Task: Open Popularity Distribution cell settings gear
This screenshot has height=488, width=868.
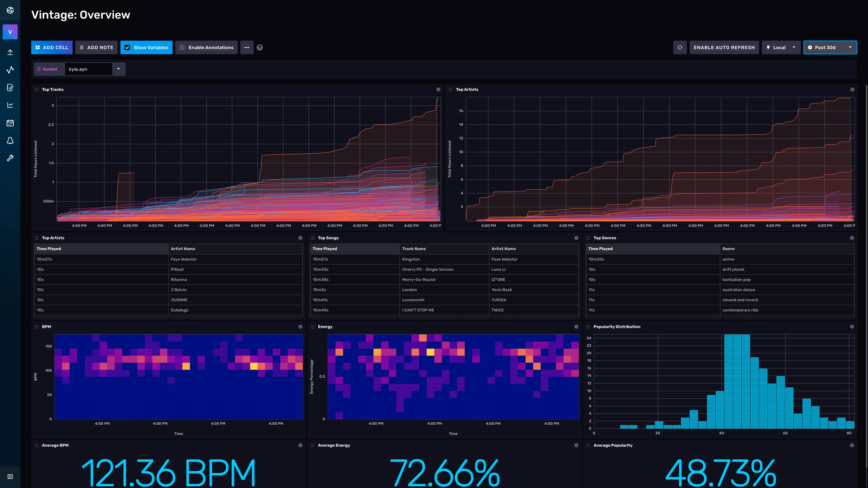Action: click(x=852, y=327)
